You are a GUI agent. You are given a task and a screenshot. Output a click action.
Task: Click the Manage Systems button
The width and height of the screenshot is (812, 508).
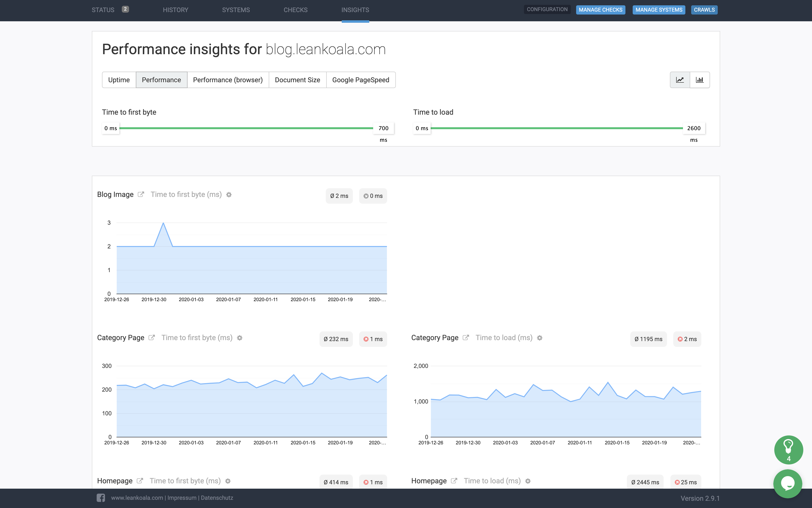click(659, 10)
